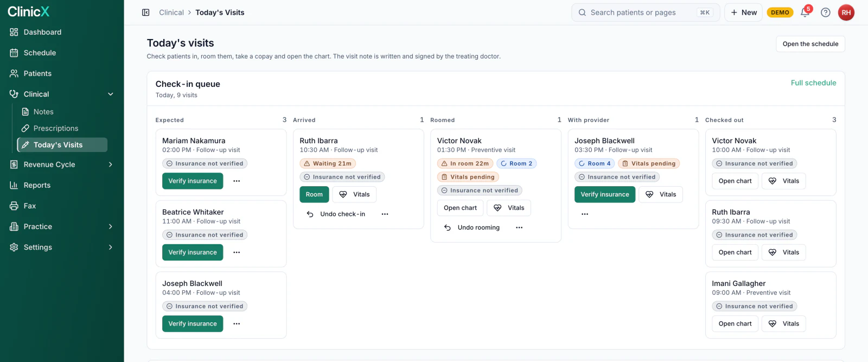Click the Reports chart icon in sidebar
Image resolution: width=868 pixels, height=362 pixels.
[x=14, y=185]
